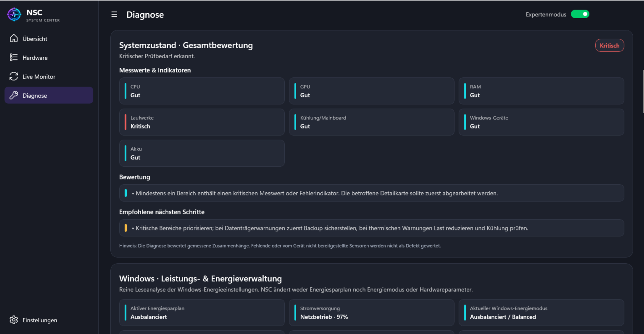Click the Diagnose page title
The height and width of the screenshot is (334, 644).
click(145, 14)
